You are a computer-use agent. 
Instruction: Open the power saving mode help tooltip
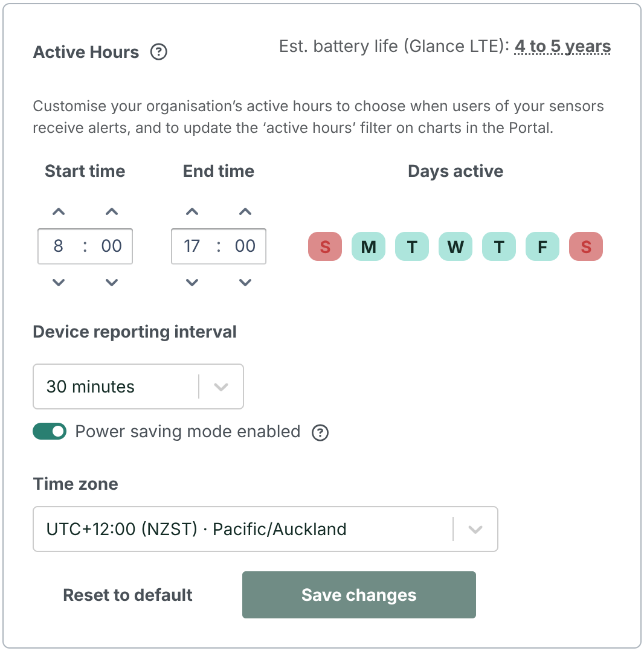tap(321, 432)
